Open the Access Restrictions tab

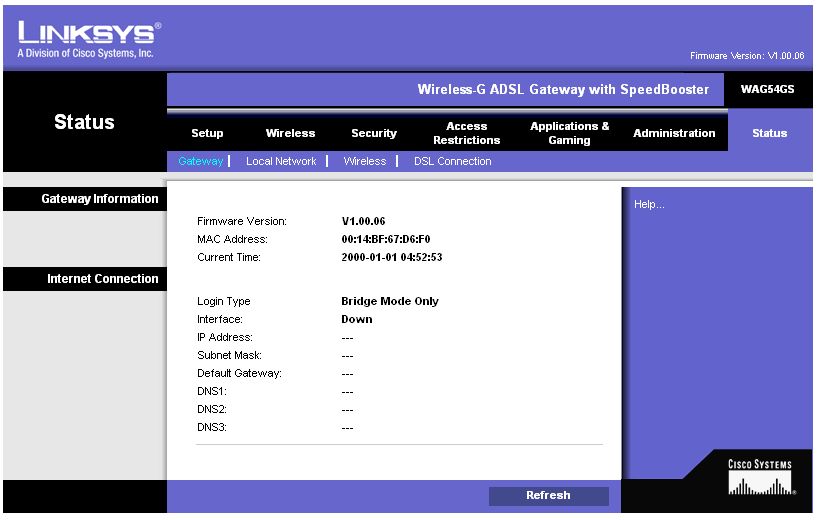coord(466,133)
